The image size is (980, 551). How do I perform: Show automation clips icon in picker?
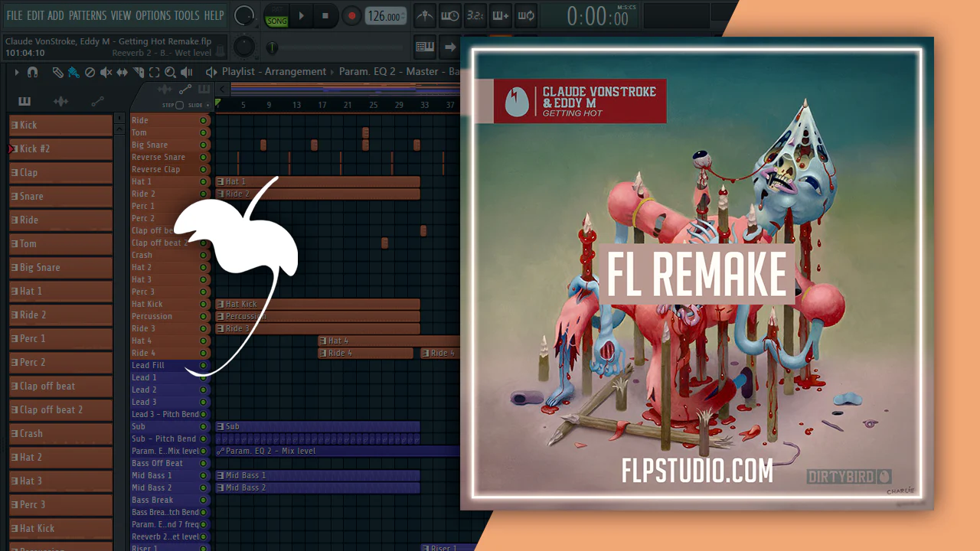[97, 101]
